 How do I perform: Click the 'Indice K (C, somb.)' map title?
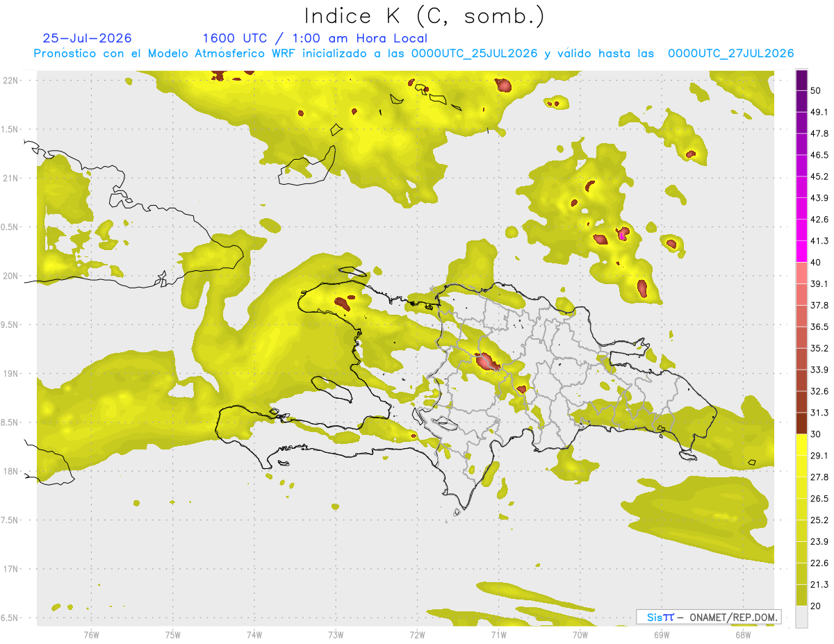pos(424,17)
